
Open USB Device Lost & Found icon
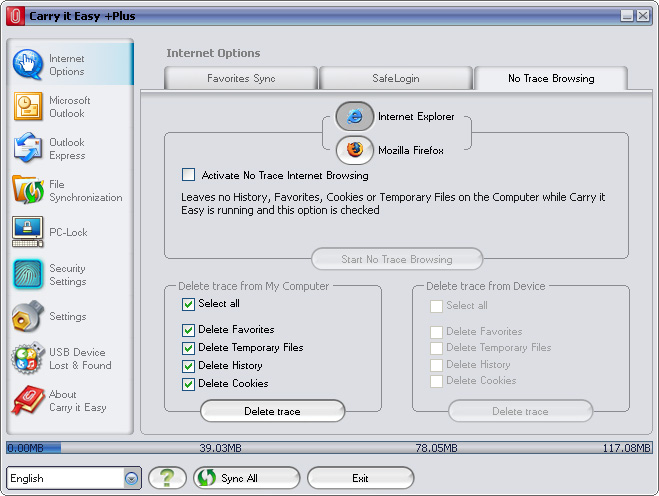coord(28,358)
